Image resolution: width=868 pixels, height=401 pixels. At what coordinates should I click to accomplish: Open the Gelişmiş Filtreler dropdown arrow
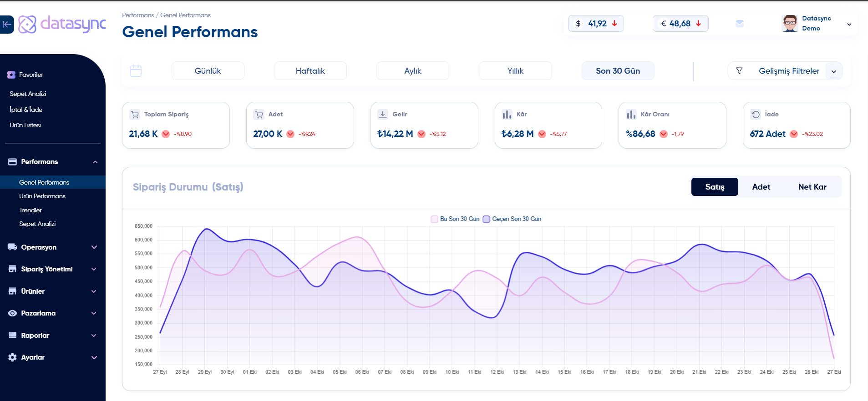[x=833, y=71]
